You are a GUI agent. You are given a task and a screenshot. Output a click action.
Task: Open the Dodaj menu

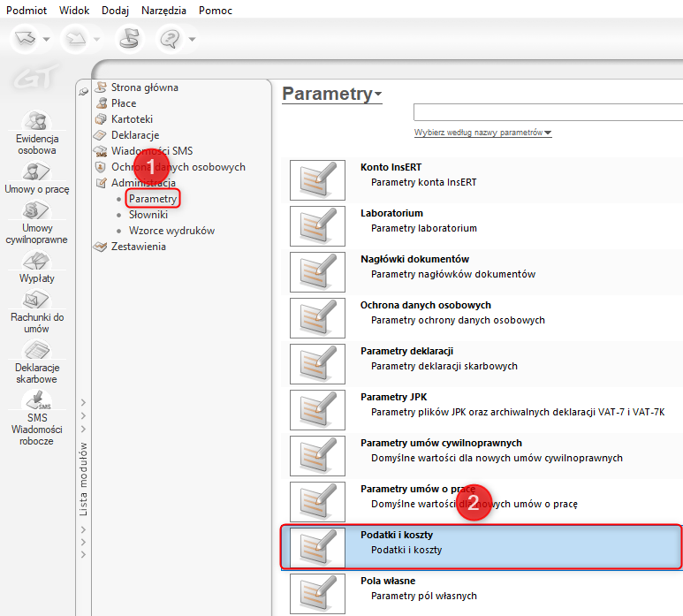point(115,10)
